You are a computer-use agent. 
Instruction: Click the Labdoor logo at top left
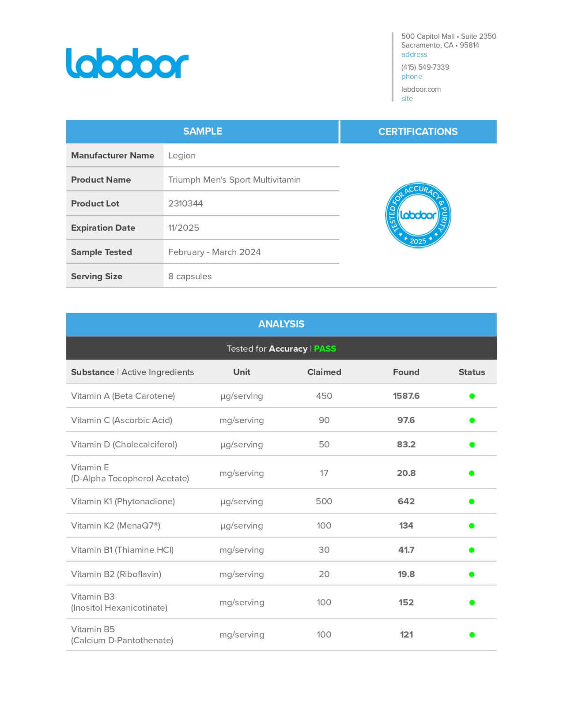pos(127,63)
